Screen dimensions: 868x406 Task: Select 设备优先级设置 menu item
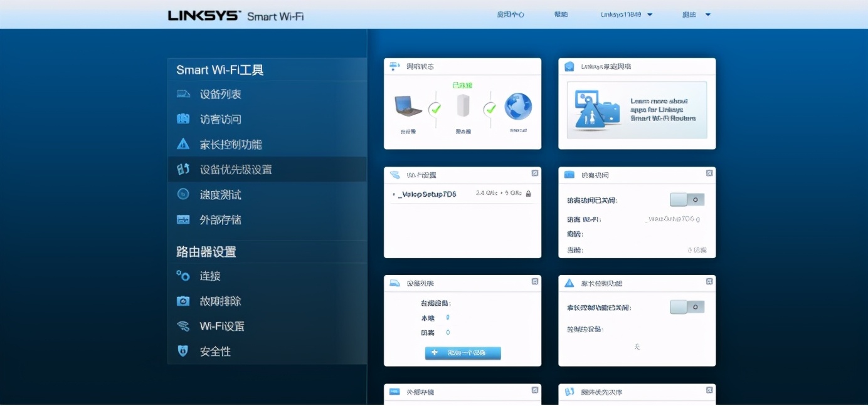267,169
